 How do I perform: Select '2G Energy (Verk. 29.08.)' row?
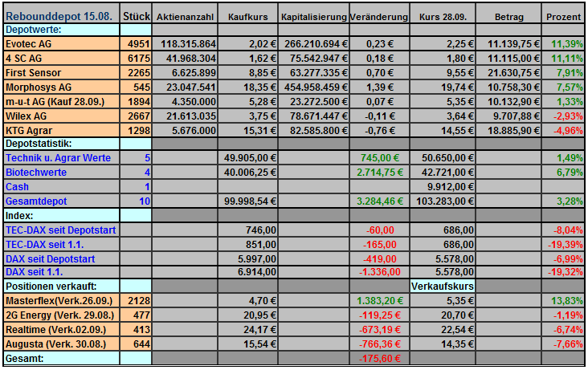coord(59,315)
